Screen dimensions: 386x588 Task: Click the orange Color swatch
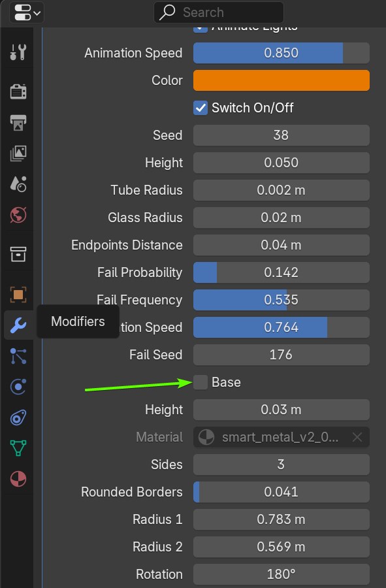click(281, 80)
